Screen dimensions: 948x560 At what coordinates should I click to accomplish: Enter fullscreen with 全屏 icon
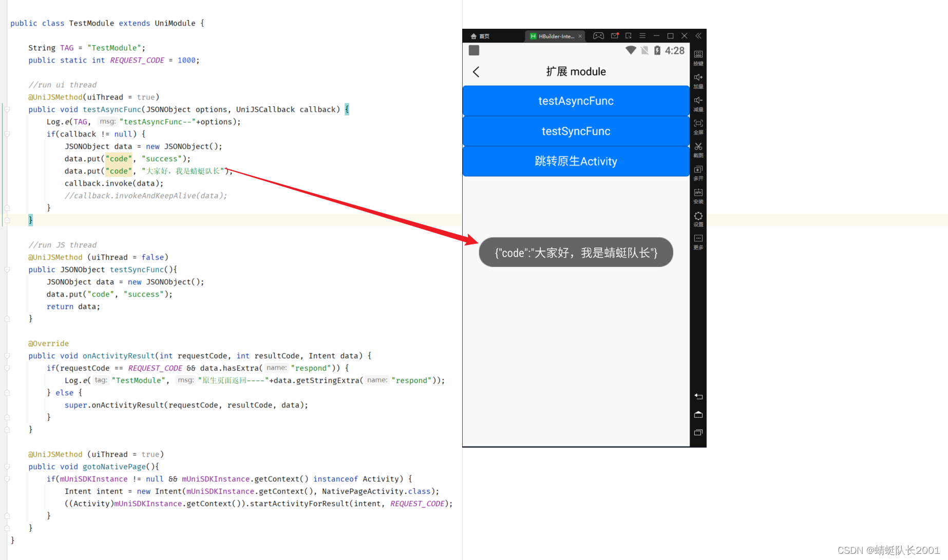click(698, 127)
